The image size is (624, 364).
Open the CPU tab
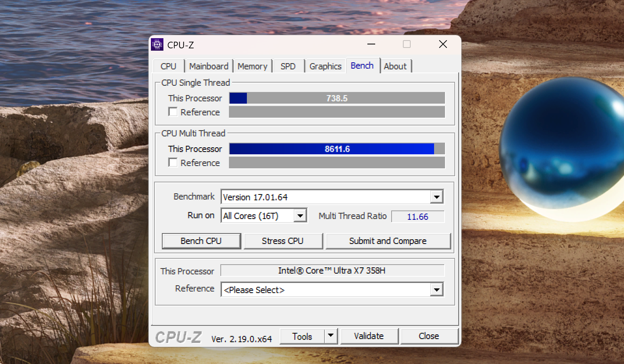coord(168,66)
